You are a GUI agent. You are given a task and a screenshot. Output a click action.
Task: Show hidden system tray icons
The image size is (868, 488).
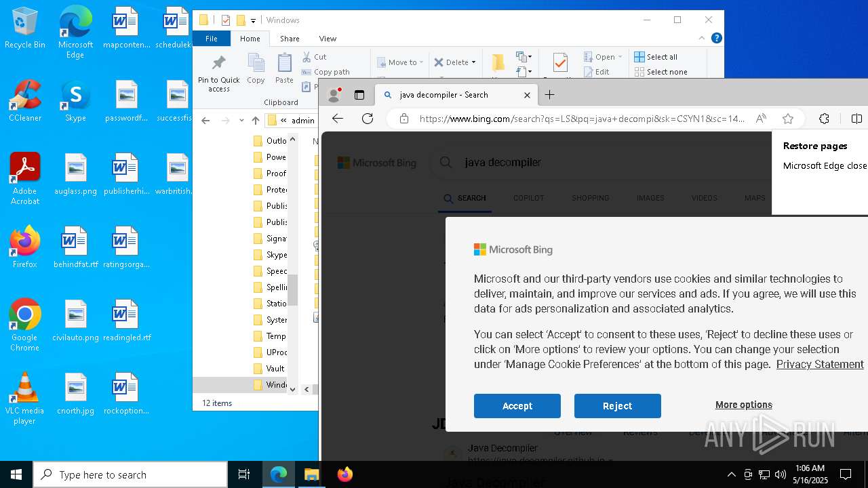[731, 474]
